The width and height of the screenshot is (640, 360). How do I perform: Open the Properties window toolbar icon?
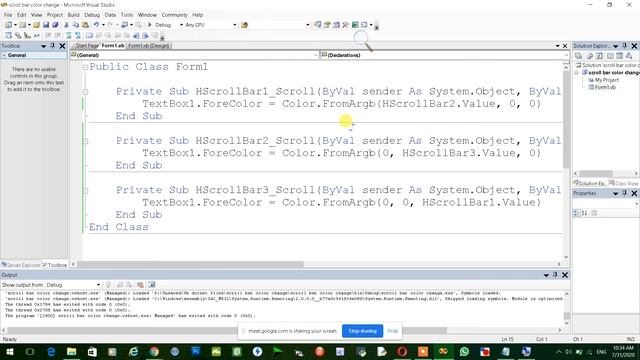pyautogui.click(x=327, y=25)
